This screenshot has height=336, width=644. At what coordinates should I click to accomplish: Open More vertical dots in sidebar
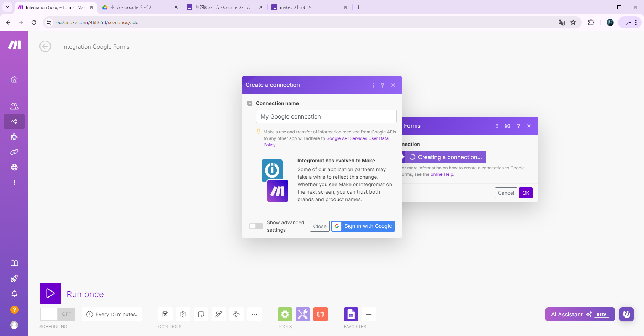(14, 183)
